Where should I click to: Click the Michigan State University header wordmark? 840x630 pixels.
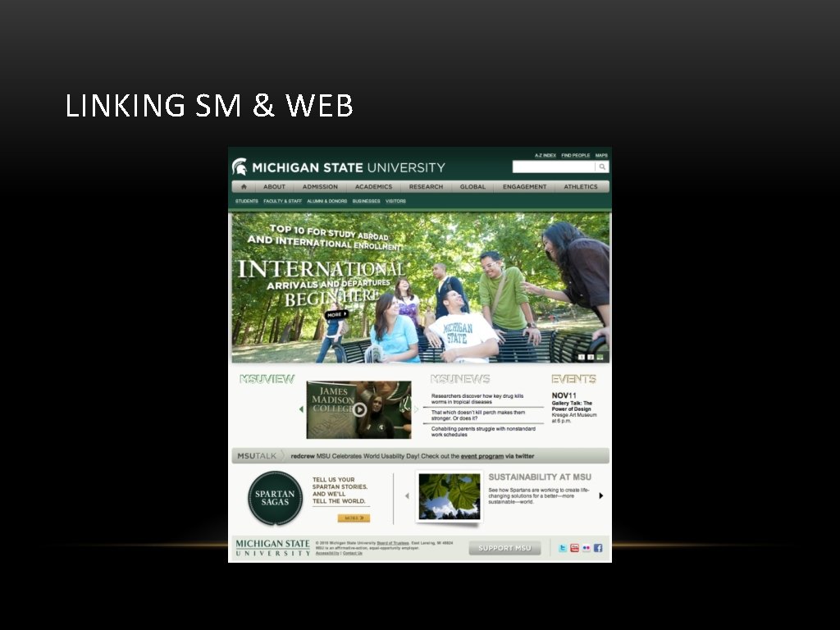click(x=348, y=167)
